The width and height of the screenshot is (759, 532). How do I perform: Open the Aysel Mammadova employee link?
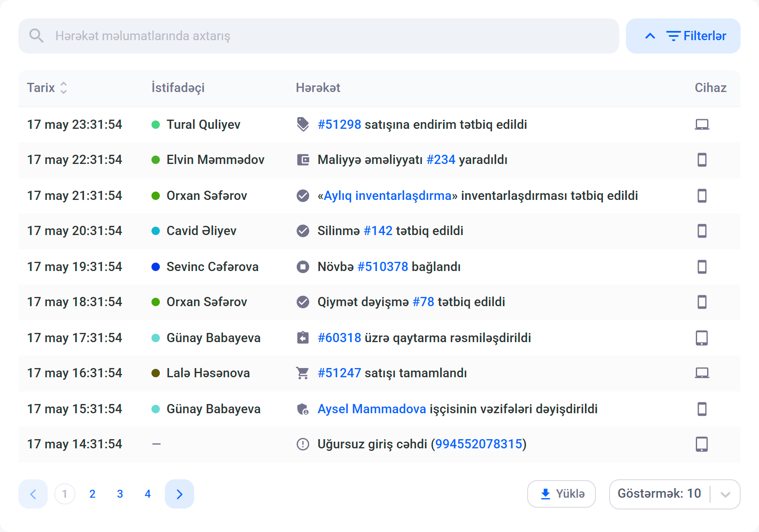372,409
